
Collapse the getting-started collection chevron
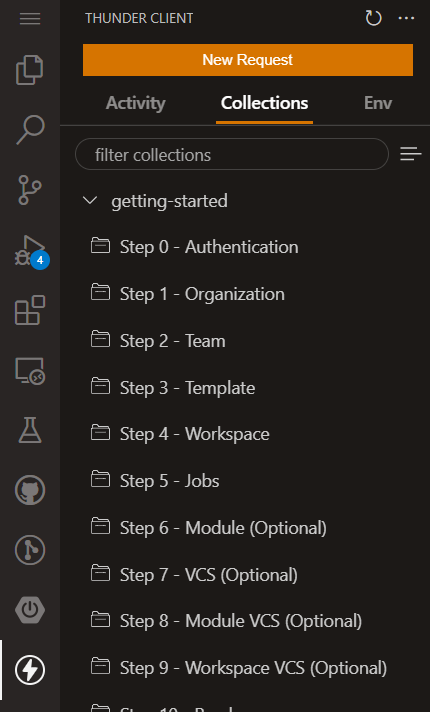[x=90, y=200]
